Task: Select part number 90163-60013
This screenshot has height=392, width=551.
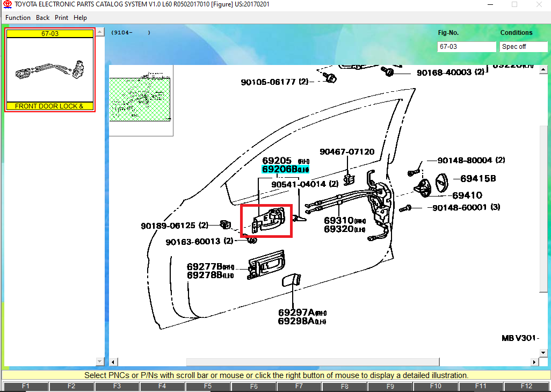Action: click(x=199, y=242)
